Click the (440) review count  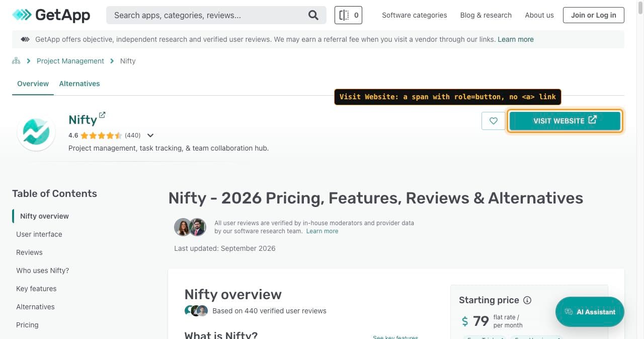(x=133, y=135)
